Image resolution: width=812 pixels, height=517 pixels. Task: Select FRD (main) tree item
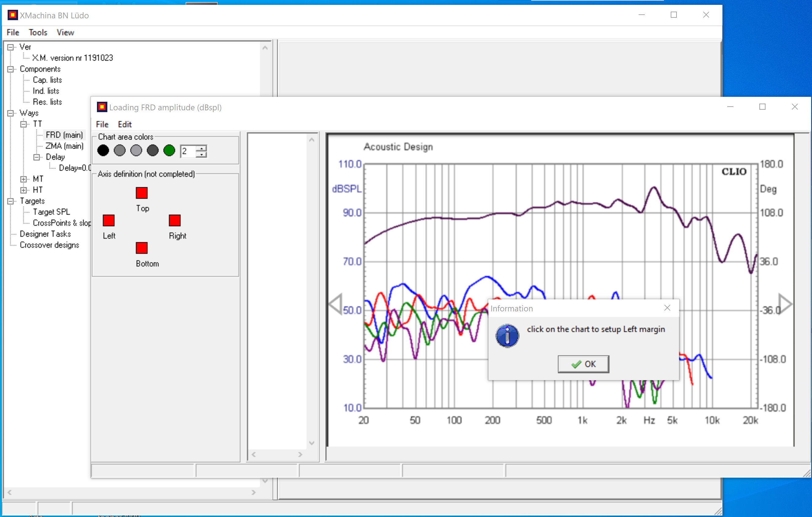(x=65, y=135)
